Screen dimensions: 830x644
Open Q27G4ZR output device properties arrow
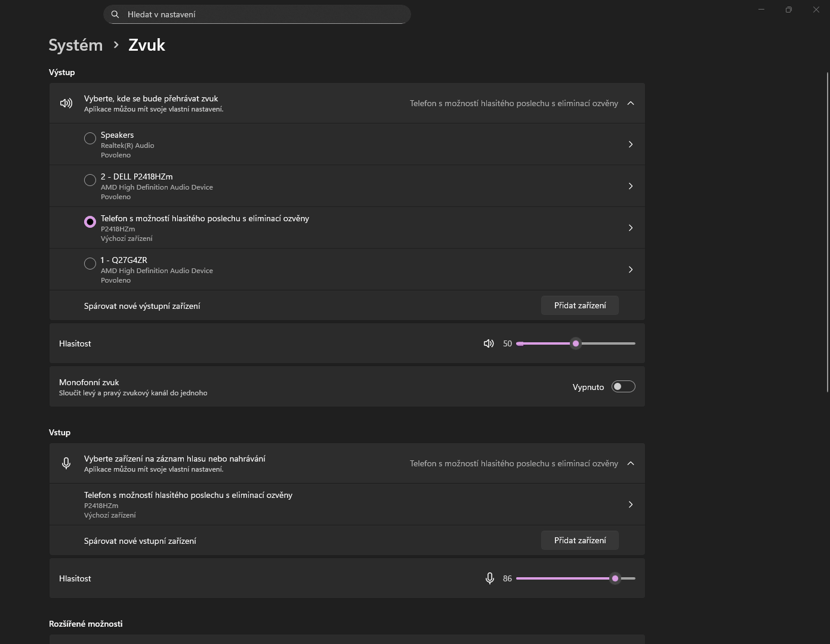tap(630, 270)
